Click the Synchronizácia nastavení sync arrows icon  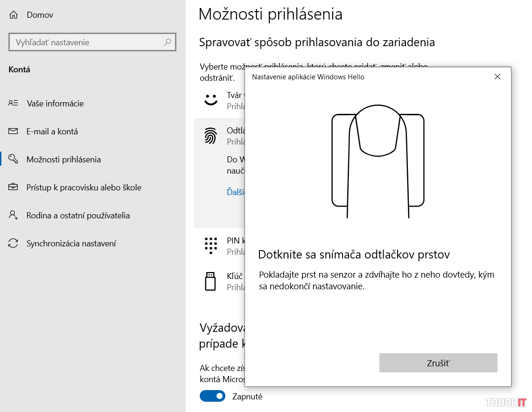coord(13,243)
